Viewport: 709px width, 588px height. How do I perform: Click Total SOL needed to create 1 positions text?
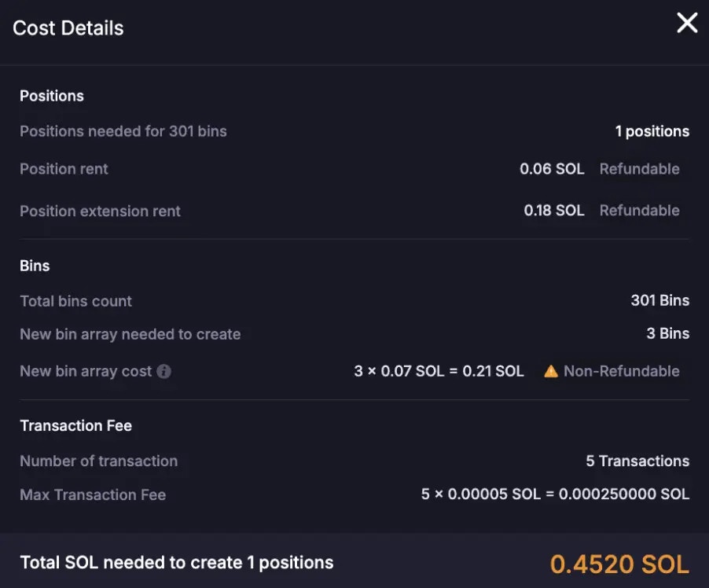[177, 563]
